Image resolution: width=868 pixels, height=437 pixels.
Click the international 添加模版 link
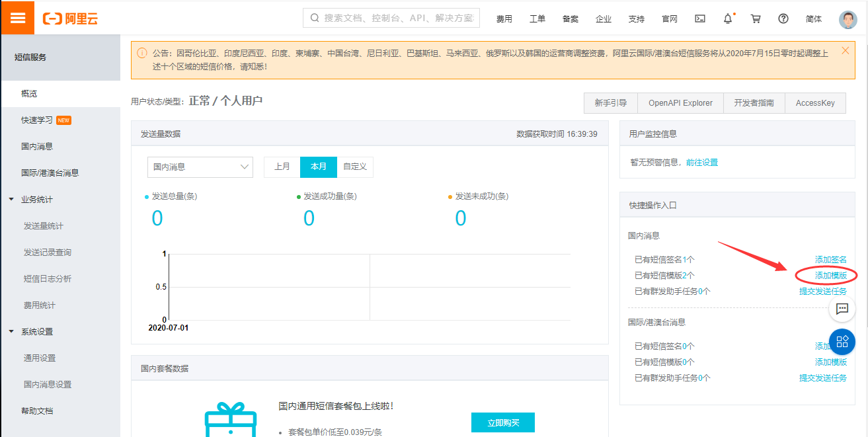point(831,362)
